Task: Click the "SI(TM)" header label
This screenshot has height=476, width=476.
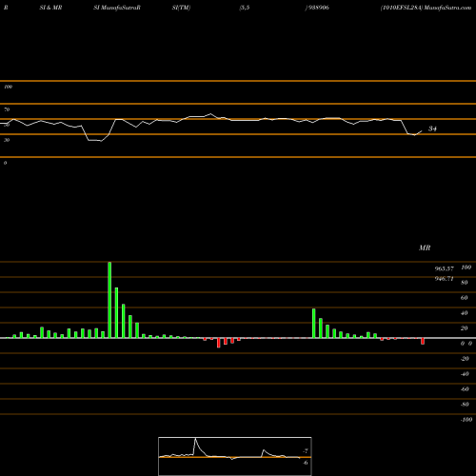Action: click(x=181, y=8)
